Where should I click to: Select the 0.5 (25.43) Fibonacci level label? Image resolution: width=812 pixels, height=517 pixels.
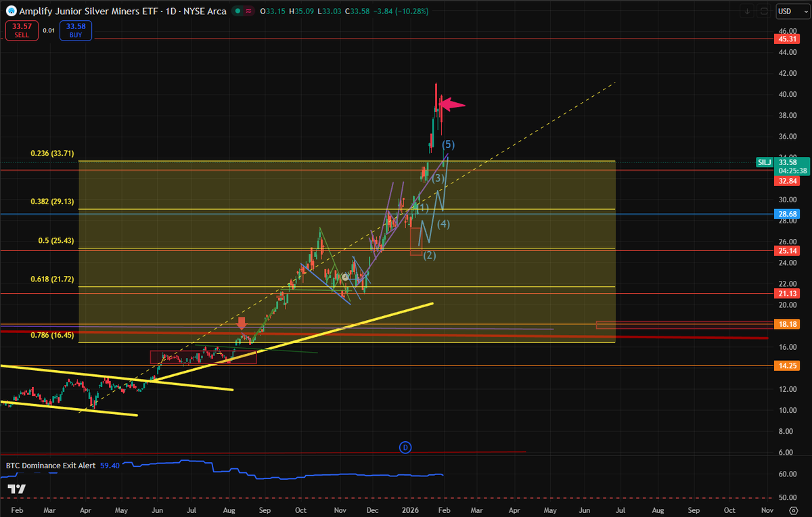[x=57, y=241]
